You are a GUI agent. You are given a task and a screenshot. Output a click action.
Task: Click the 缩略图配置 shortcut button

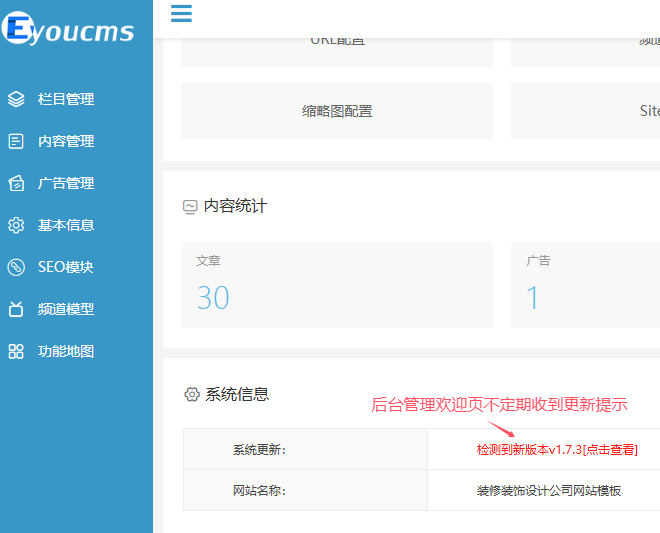[337, 111]
